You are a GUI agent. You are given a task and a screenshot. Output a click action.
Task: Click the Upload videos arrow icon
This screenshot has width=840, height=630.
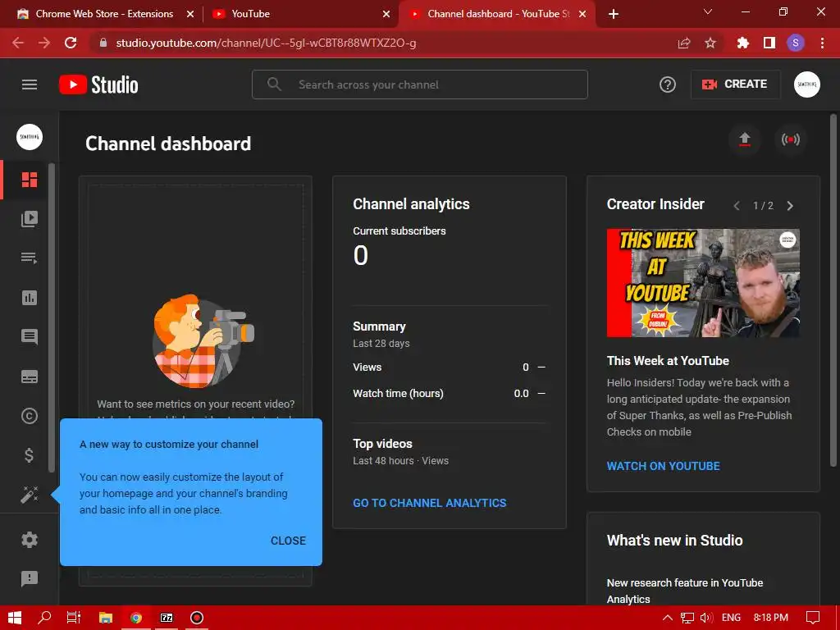[745, 139]
